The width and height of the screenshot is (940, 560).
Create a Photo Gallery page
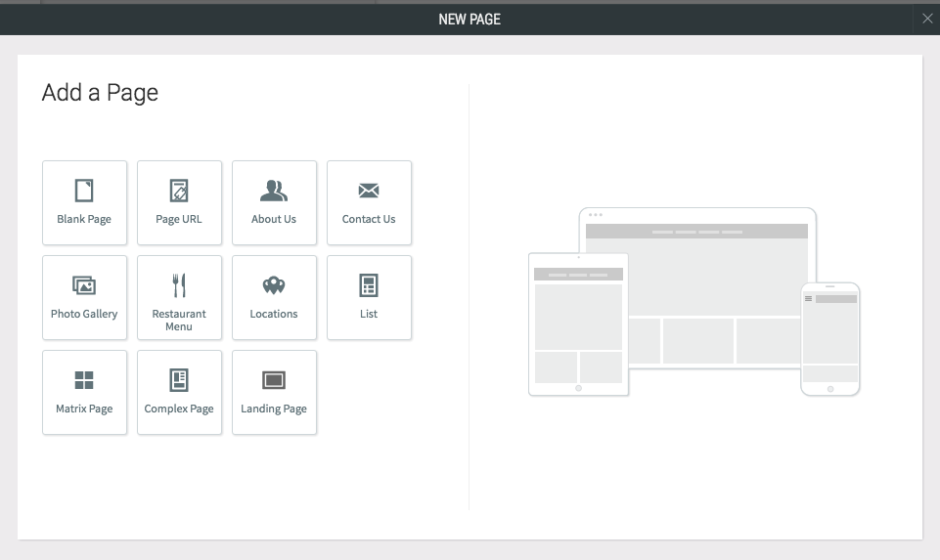click(84, 298)
